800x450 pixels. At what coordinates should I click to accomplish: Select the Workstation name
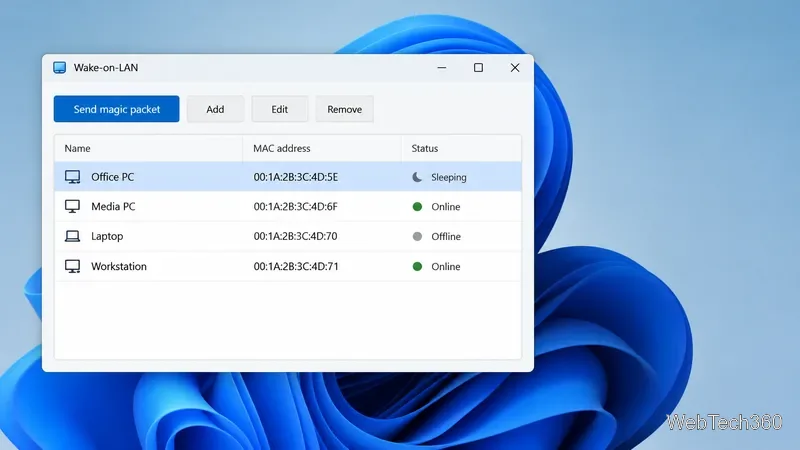click(x=119, y=266)
